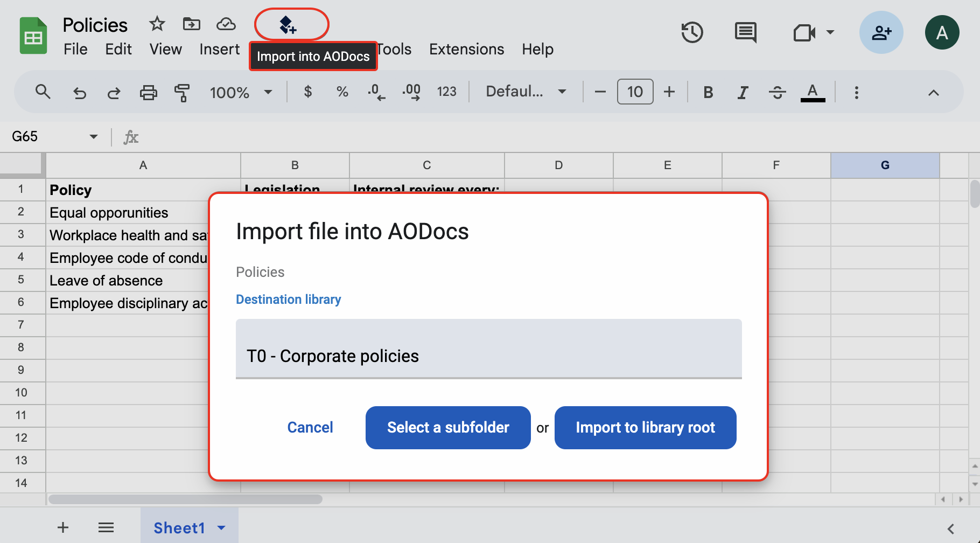
Task: Select the 'Equal opporunities' cell
Action: [127, 212]
